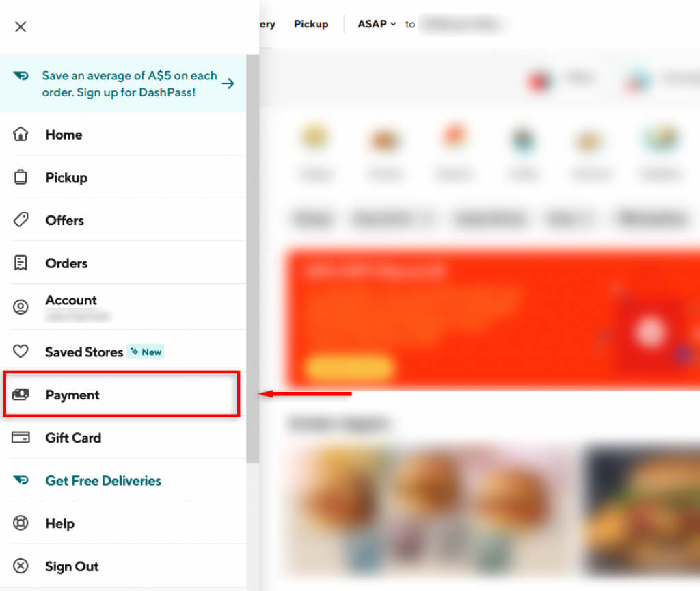The width and height of the screenshot is (700, 591).
Task: Click the Saved Stores heart icon
Action: pos(21,352)
